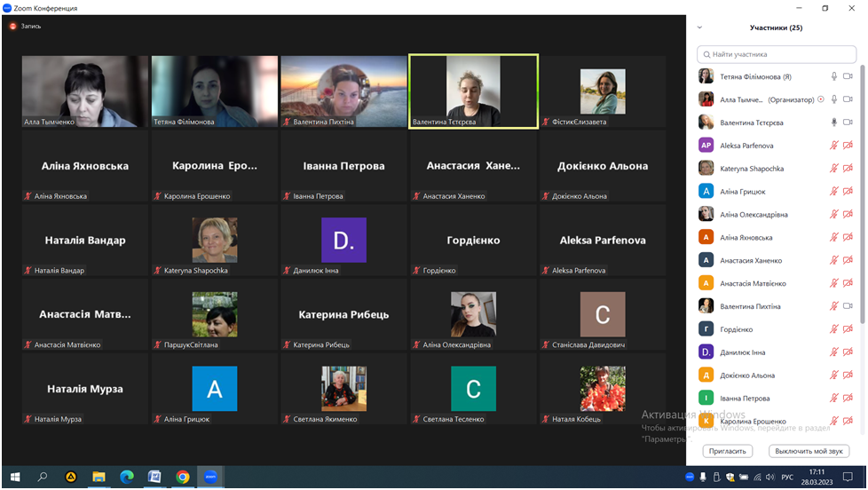Toggle my audio with Выключить мой звук
This screenshot has width=868, height=490.
click(x=809, y=451)
